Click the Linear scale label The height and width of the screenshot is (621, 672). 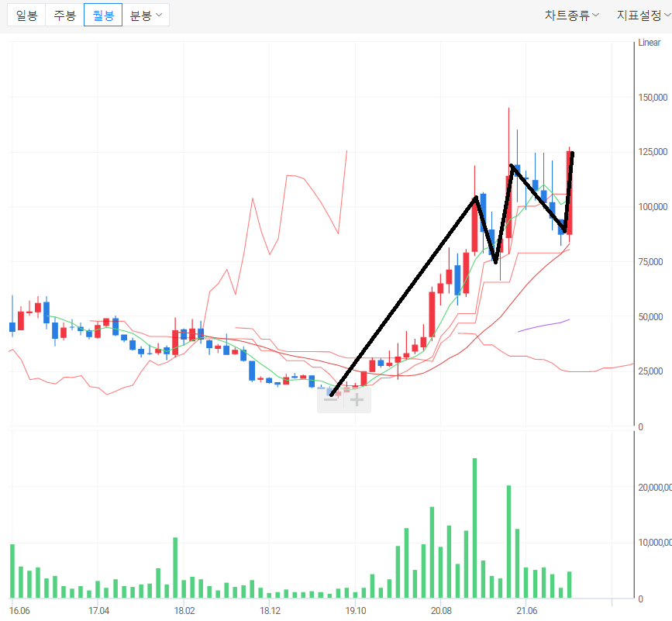(x=650, y=43)
